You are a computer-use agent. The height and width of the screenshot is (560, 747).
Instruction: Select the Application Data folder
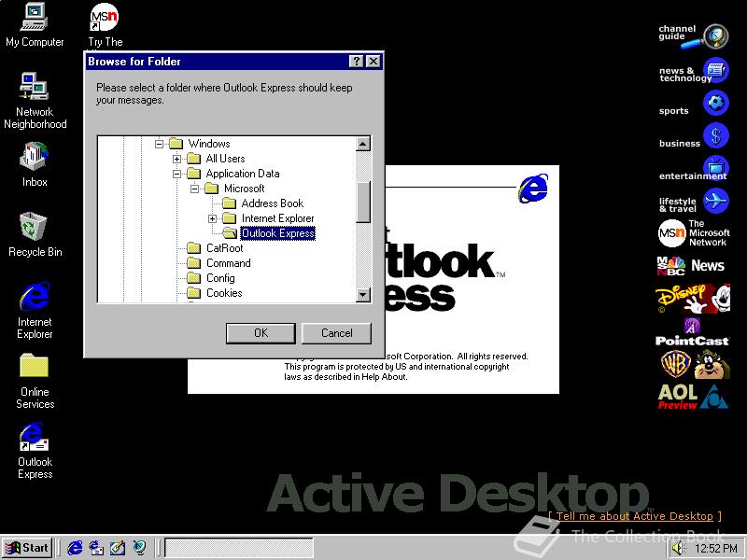pos(243,174)
